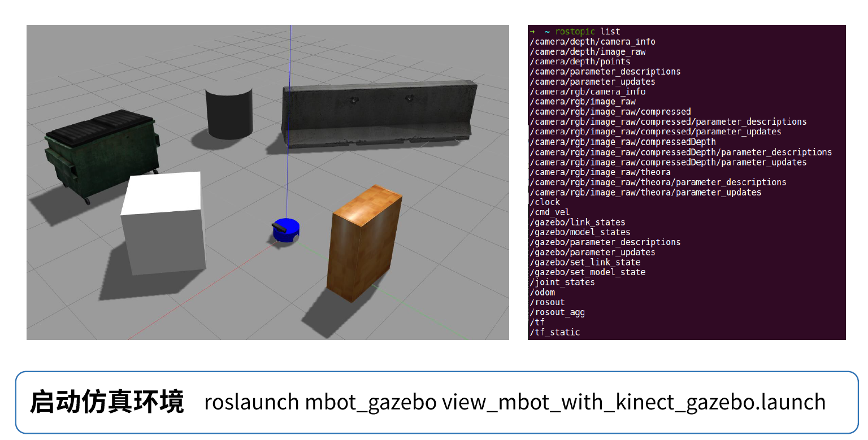The height and width of the screenshot is (440, 868).
Task: Select the /camera/rgb/camera_info topic line
Action: click(x=588, y=92)
